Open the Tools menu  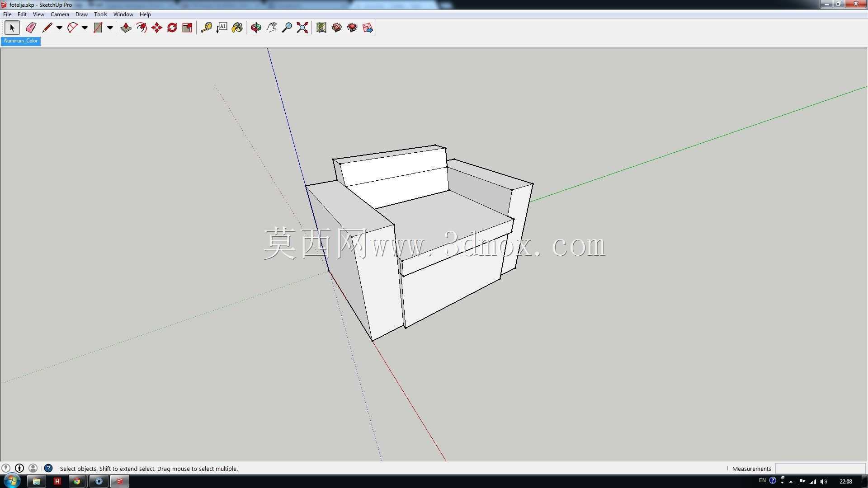(x=100, y=14)
